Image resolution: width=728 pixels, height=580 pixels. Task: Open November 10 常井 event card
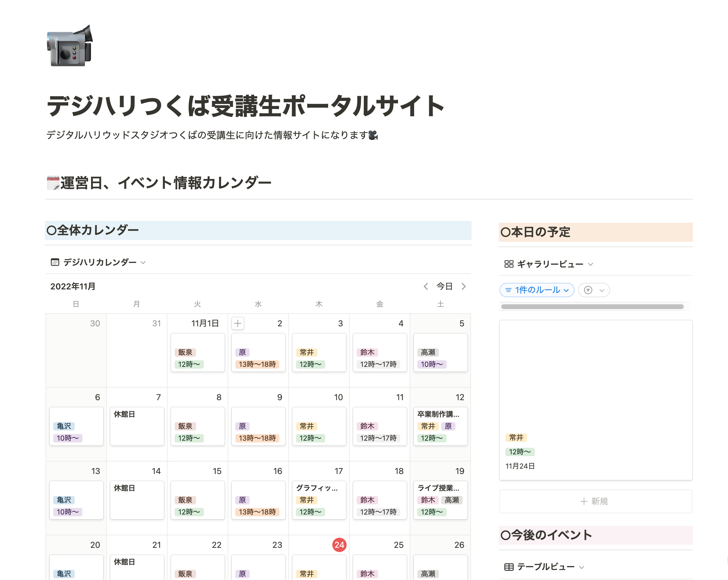[319, 426]
